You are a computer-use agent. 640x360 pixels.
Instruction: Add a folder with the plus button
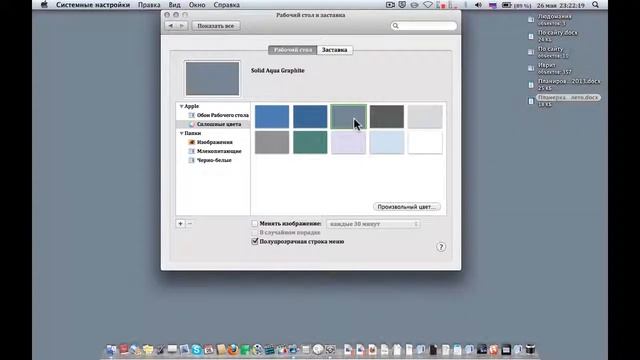tap(180, 224)
